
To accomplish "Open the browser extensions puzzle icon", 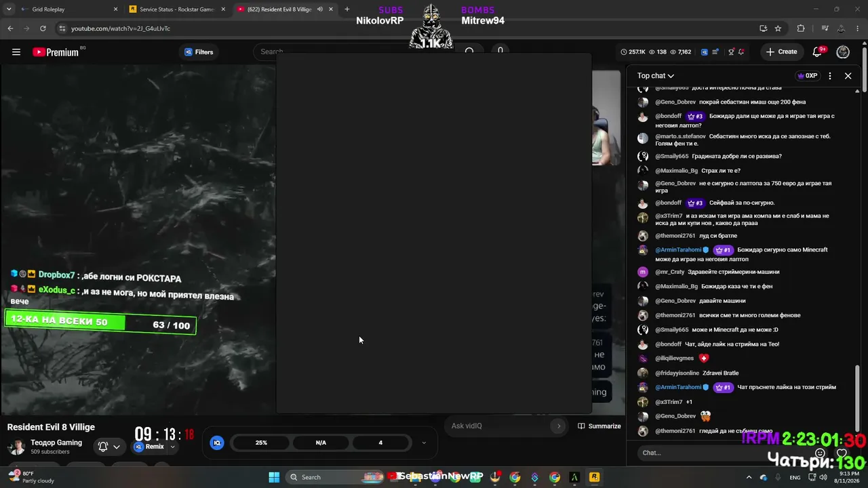I will coord(801,28).
